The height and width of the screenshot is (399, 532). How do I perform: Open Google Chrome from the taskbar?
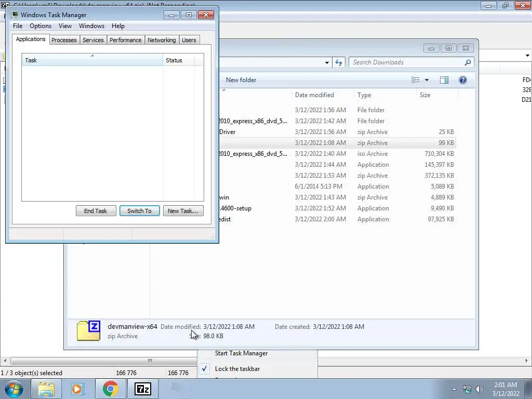click(110, 389)
